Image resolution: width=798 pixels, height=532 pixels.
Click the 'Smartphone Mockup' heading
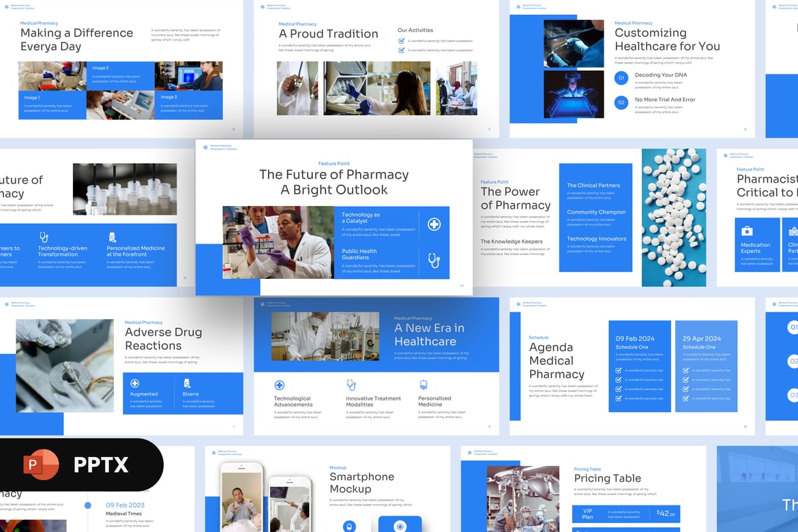pyautogui.click(x=362, y=483)
